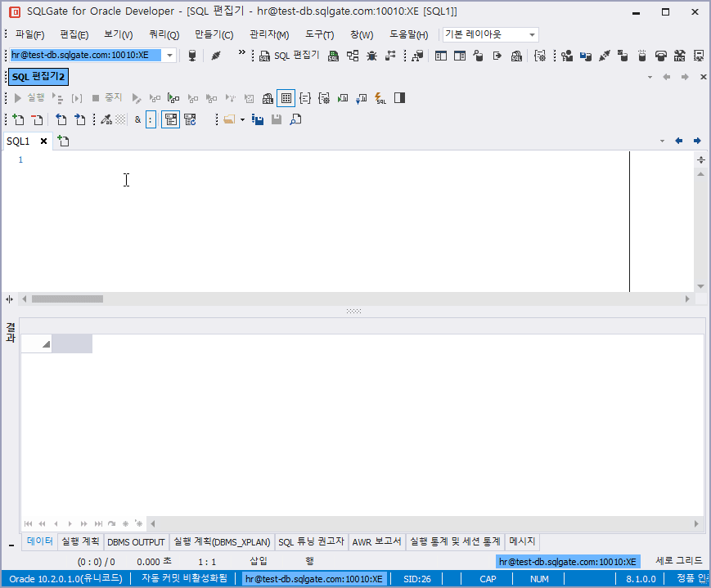Click the previous tab blue left-arrow page icon
The image size is (711, 588).
(x=61, y=119)
